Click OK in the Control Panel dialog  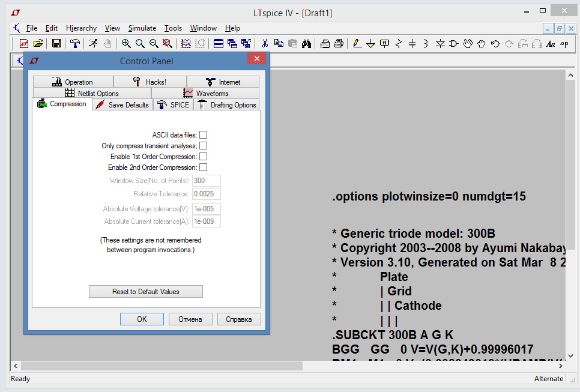click(x=142, y=319)
